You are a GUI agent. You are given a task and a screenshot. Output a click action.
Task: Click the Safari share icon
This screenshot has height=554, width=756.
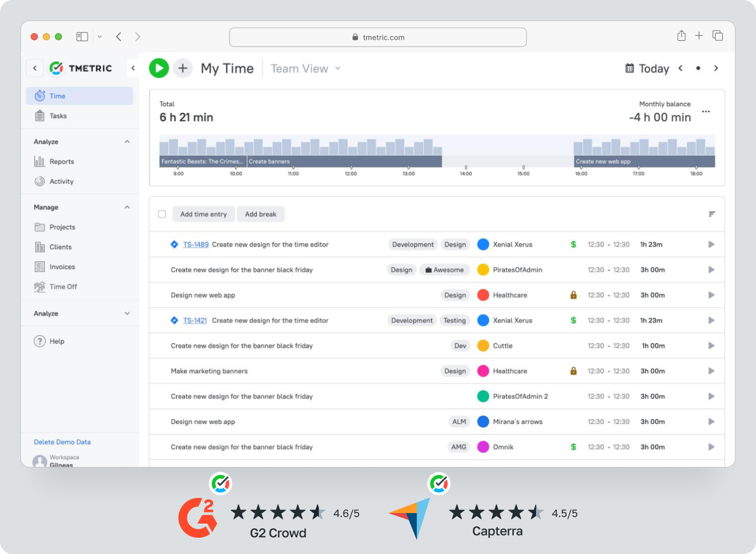click(681, 36)
